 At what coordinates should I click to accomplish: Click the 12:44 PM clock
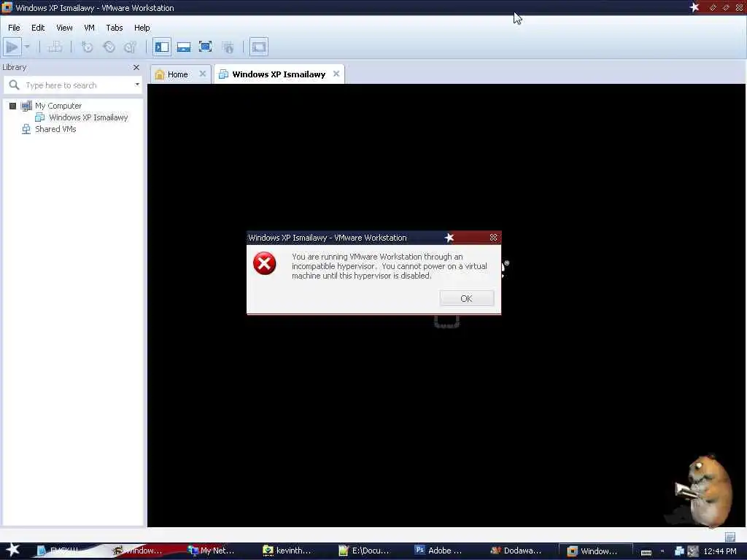click(720, 551)
